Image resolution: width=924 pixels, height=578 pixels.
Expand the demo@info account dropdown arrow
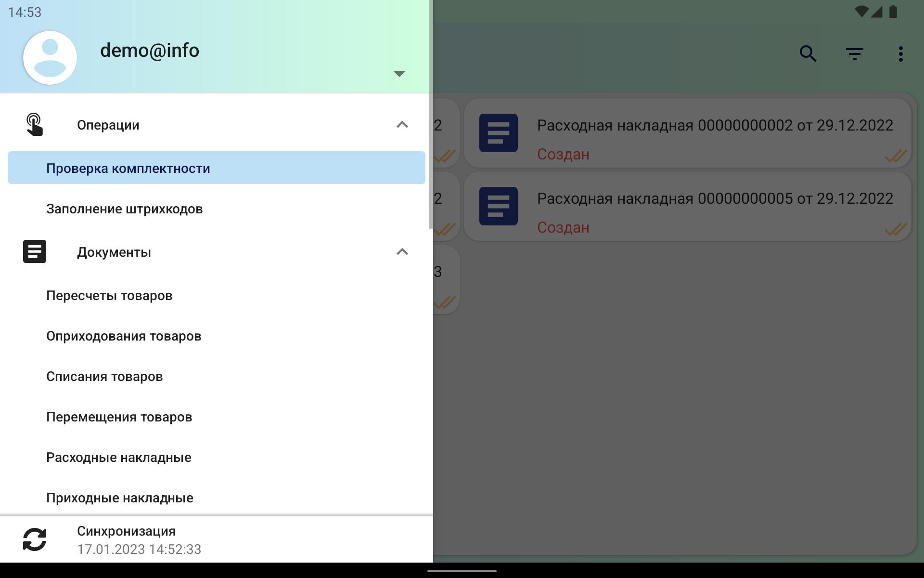399,74
